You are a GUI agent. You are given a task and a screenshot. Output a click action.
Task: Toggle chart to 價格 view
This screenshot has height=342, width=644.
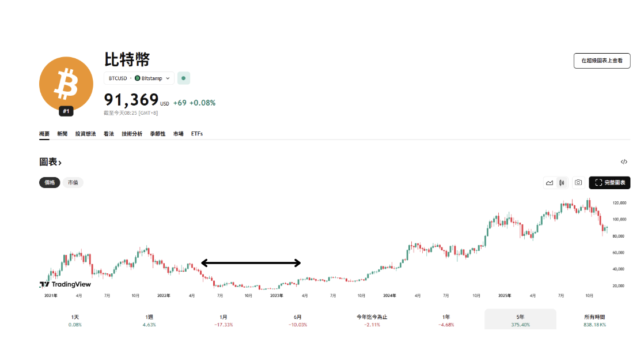pyautogui.click(x=50, y=182)
